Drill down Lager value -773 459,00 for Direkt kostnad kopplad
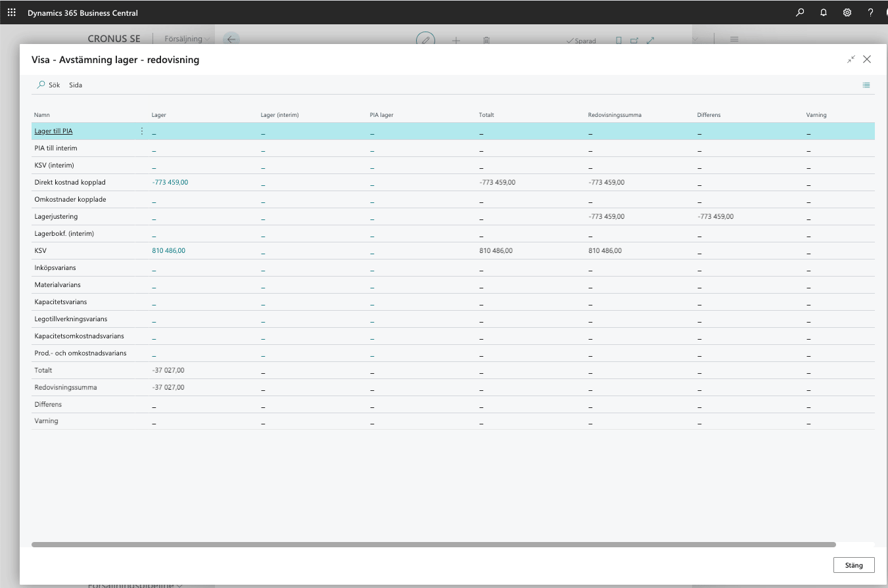 click(170, 182)
